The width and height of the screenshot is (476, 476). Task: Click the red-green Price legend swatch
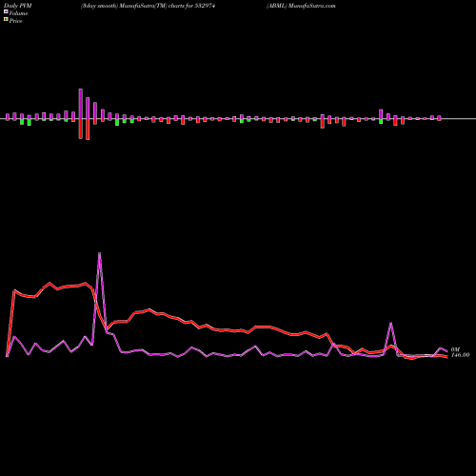[x=6, y=20]
